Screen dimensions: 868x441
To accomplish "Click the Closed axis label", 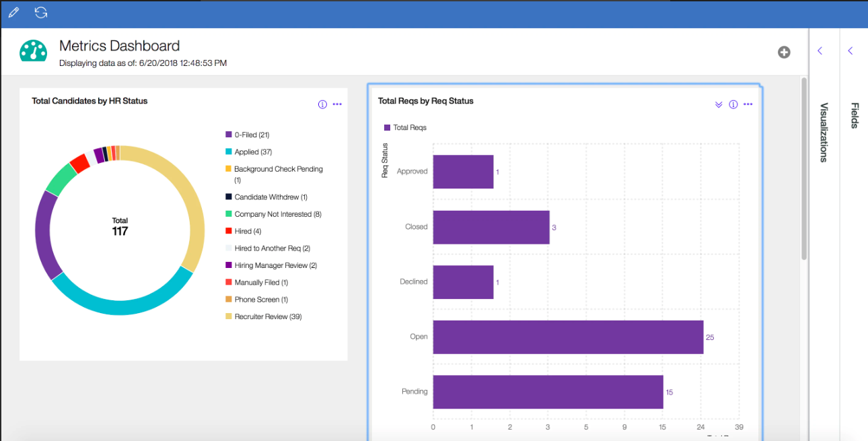I will [417, 227].
